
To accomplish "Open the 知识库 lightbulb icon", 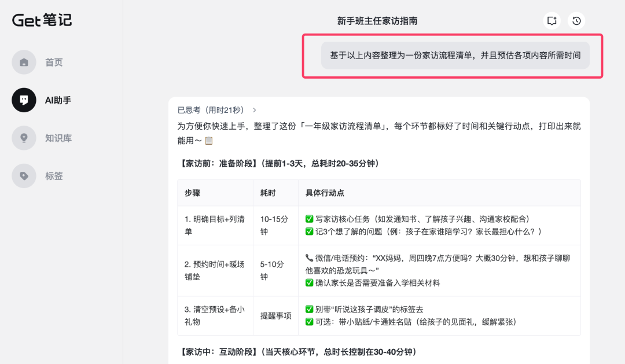I will [x=24, y=138].
